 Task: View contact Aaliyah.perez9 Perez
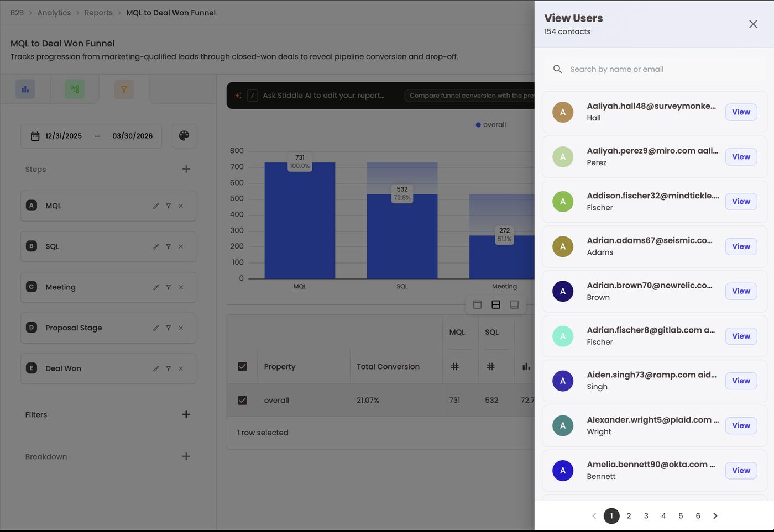[x=741, y=157]
